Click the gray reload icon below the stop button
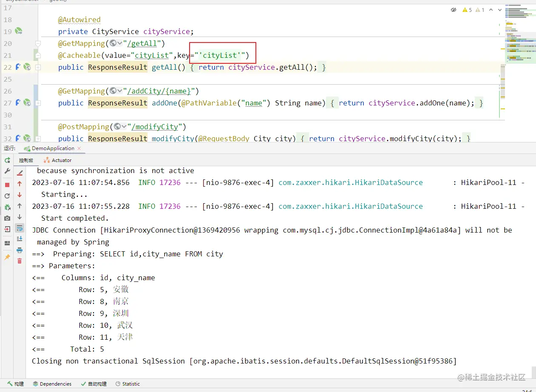The width and height of the screenshot is (536, 392). pyautogui.click(x=7, y=196)
